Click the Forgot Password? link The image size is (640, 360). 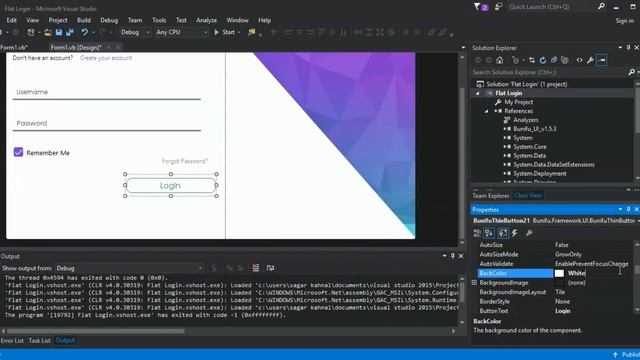pyautogui.click(x=185, y=161)
